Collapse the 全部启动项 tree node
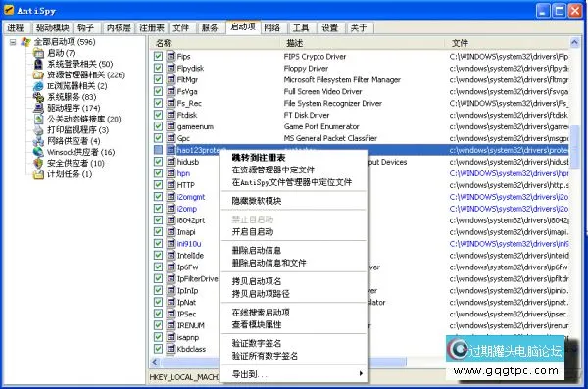The image size is (588, 389). click(13, 42)
